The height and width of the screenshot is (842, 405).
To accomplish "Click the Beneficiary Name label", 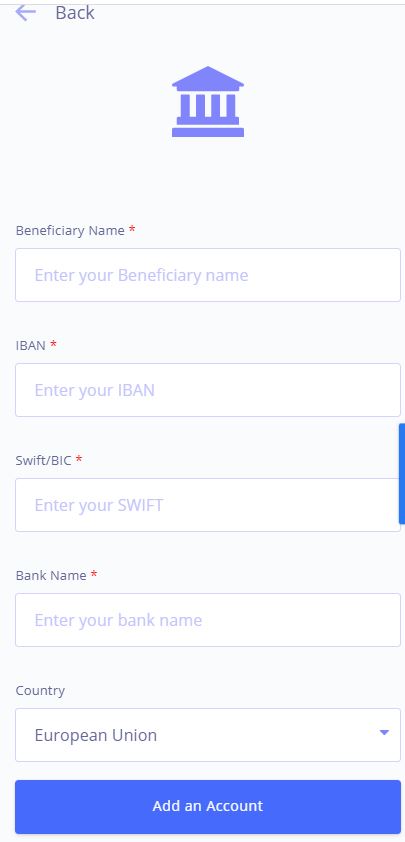I will click(70, 230).
